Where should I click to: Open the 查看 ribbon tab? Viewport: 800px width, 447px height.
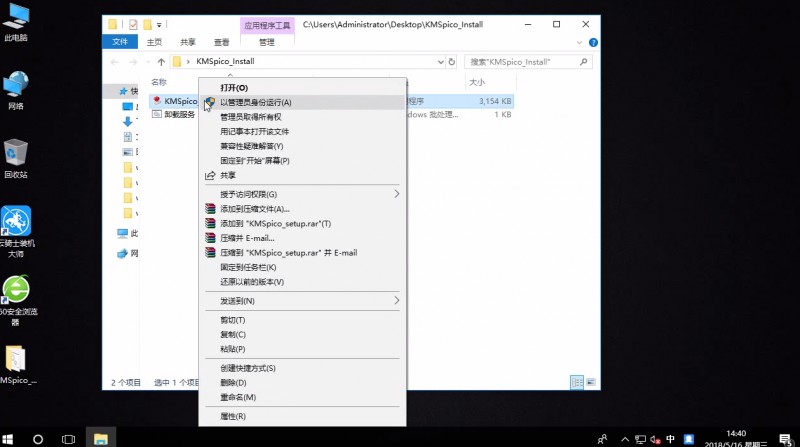pos(221,42)
